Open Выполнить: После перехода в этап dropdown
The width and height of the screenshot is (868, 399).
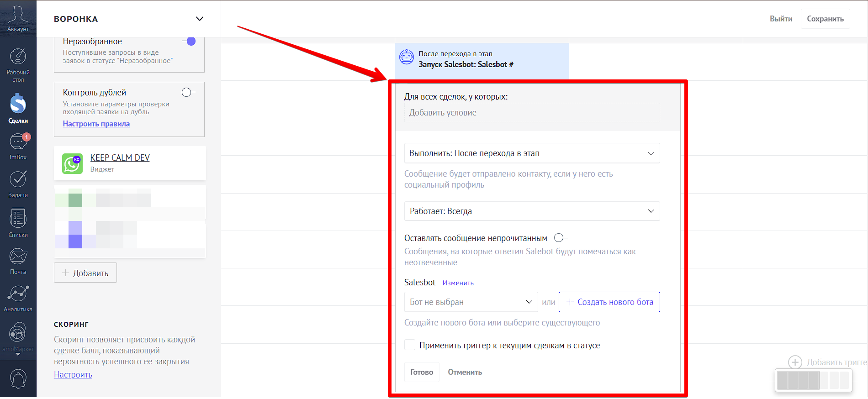click(x=532, y=153)
